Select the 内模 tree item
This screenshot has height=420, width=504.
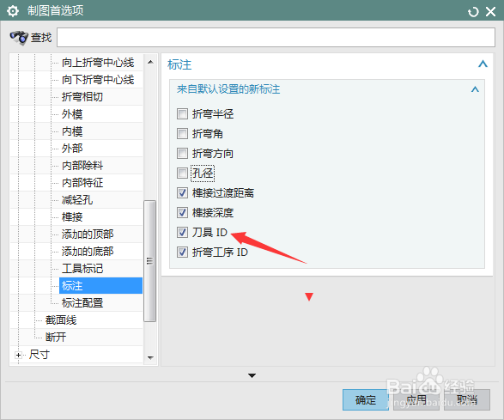72,131
